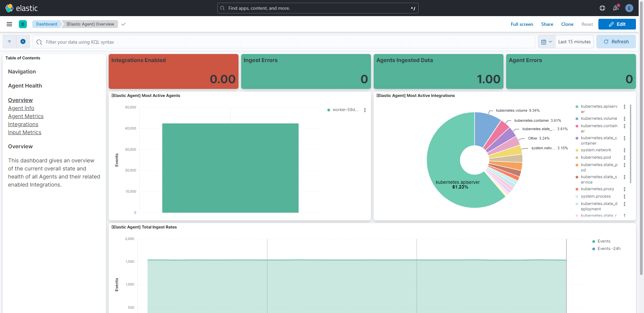
Task: Click the kubernetes.volume 9.34% pie label
Action: 518,110
